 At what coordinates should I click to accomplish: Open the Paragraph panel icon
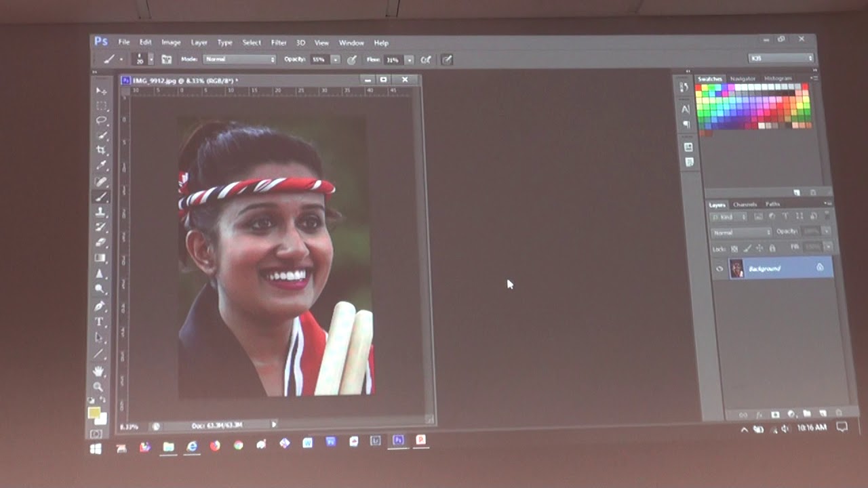pyautogui.click(x=686, y=124)
